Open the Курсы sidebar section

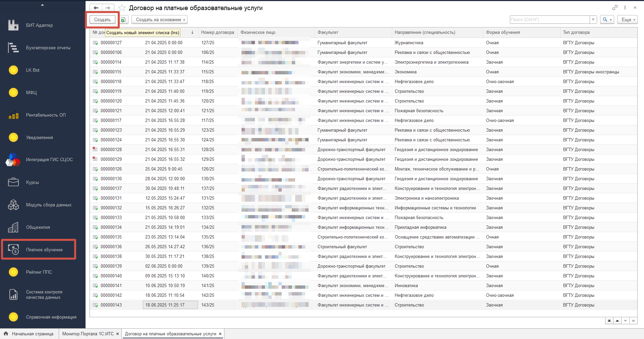tap(32, 182)
